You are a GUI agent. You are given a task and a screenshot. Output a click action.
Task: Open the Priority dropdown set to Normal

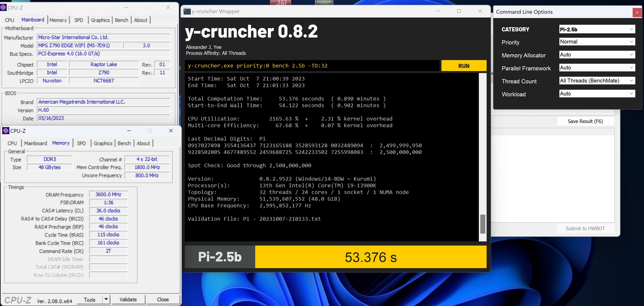point(631,42)
